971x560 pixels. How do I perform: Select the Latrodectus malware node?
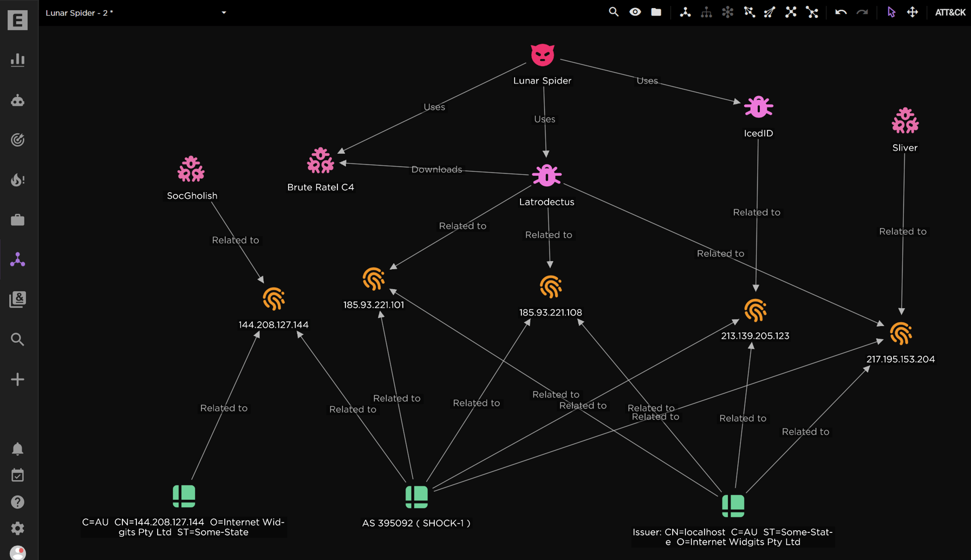[x=546, y=175]
